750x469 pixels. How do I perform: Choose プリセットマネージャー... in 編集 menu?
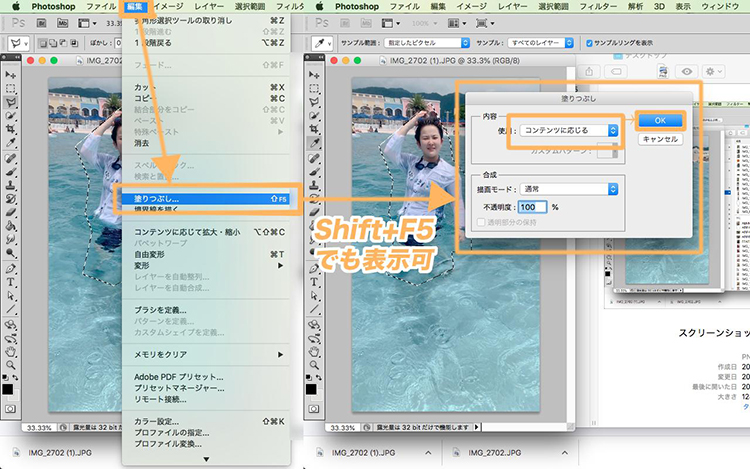[x=206, y=388]
